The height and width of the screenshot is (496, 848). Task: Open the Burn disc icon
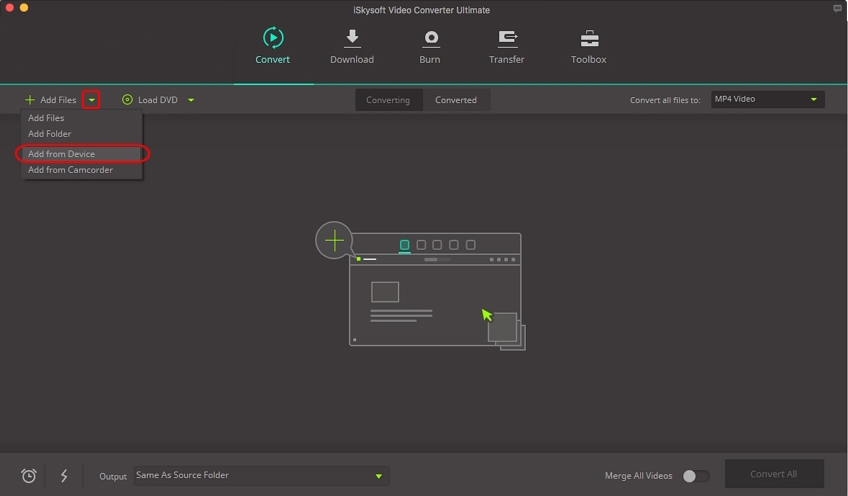pyautogui.click(x=430, y=38)
